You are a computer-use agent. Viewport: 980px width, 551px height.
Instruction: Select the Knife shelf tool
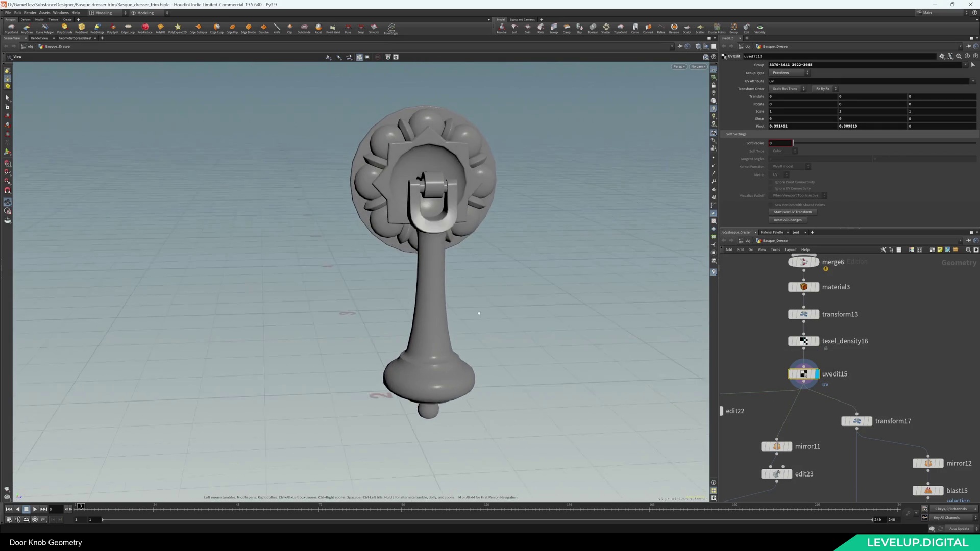[277, 28]
